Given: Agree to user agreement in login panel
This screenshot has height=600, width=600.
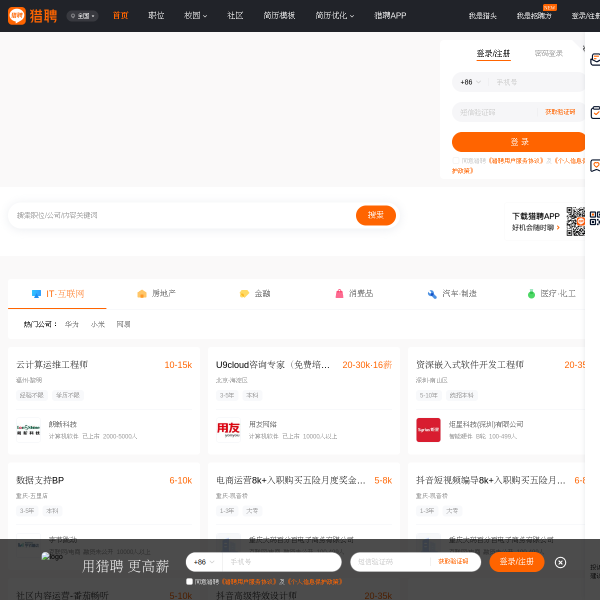Looking at the screenshot, I should (x=455, y=160).
